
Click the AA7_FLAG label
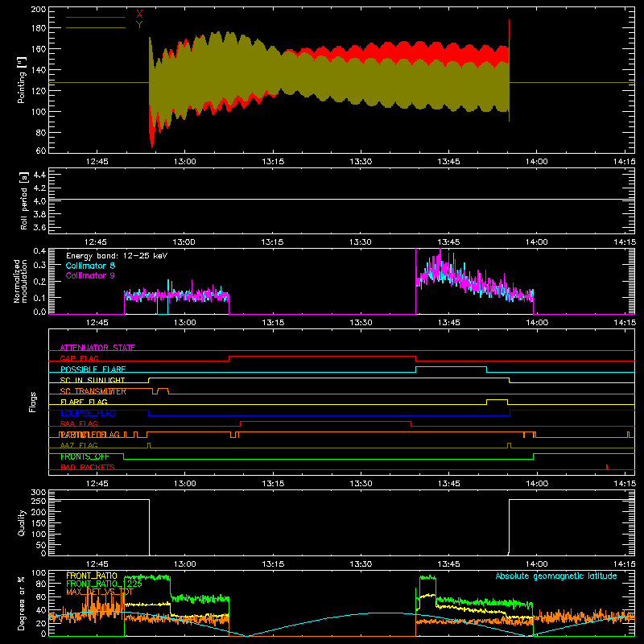pyautogui.click(x=79, y=446)
